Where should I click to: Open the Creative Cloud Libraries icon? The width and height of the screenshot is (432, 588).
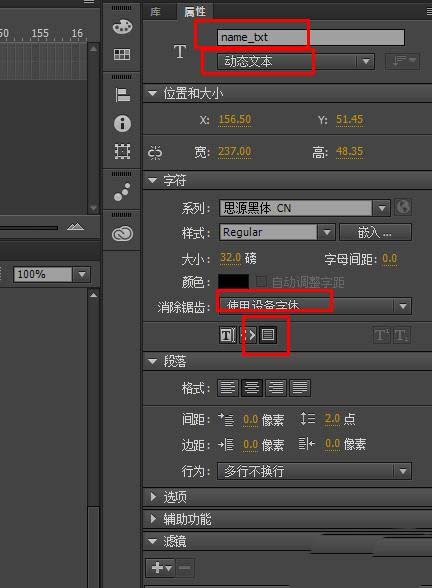[x=122, y=234]
